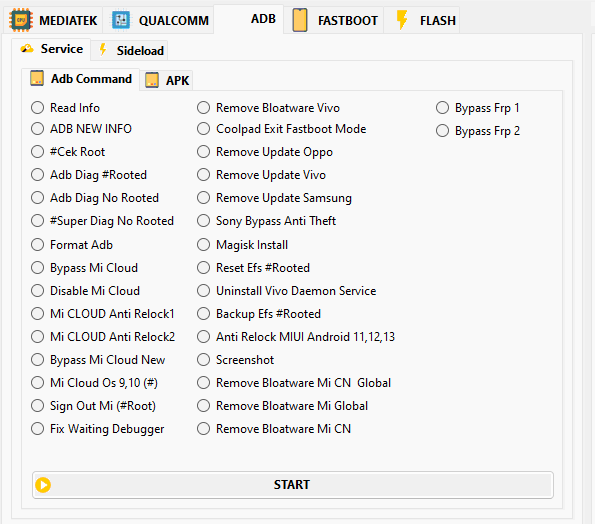595x524 pixels.
Task: Choose Bypass Frp 1 option
Action: click(x=477, y=108)
